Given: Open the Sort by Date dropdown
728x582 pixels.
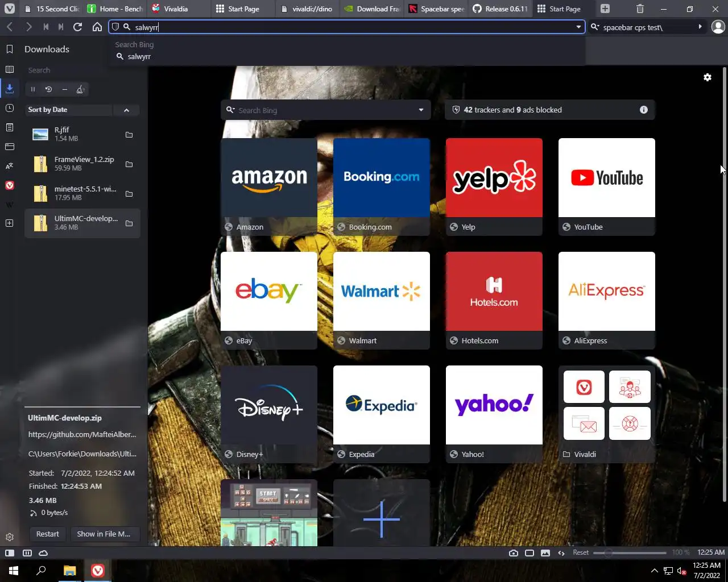Looking at the screenshot, I should pyautogui.click(x=69, y=110).
